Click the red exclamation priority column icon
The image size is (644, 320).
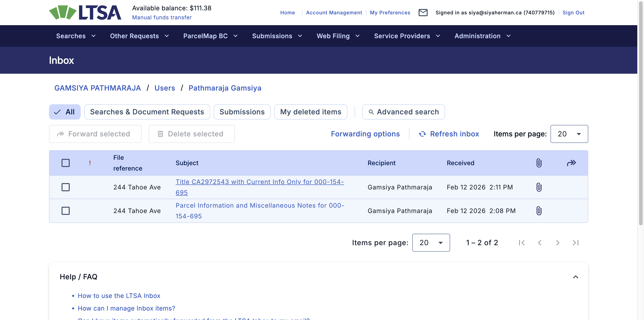tap(90, 163)
